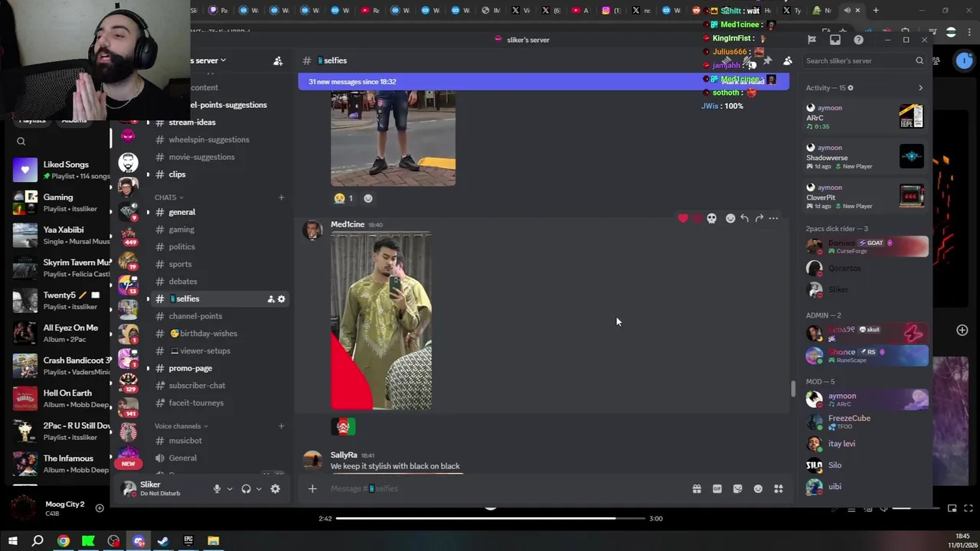Viewport: 980px width, 551px height.
Task: Open microphone input options arrow
Action: pyautogui.click(x=229, y=489)
